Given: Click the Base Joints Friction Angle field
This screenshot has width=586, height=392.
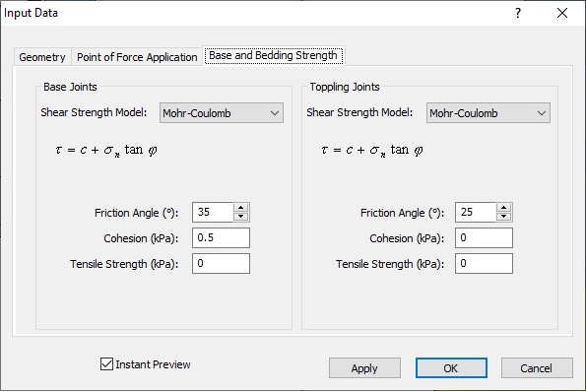Looking at the screenshot, I should [x=213, y=213].
